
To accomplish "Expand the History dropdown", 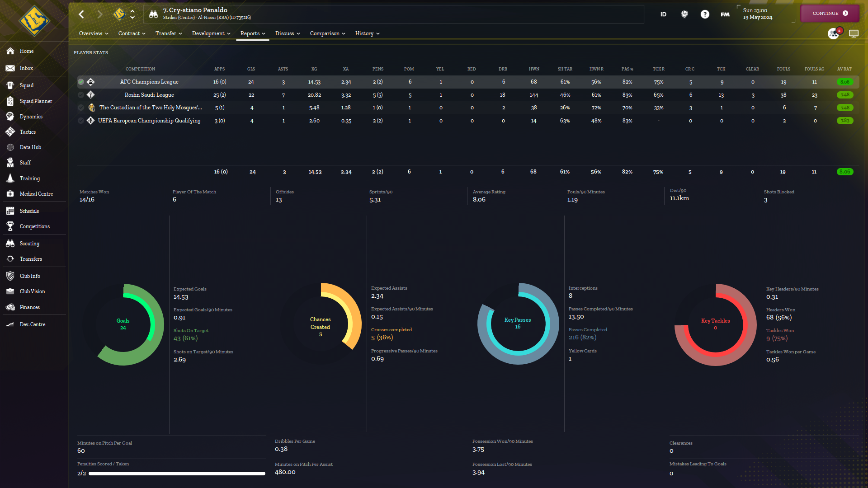I will [367, 33].
